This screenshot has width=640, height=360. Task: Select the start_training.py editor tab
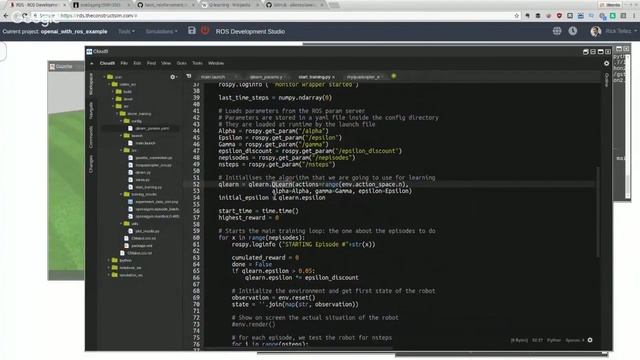316,77
